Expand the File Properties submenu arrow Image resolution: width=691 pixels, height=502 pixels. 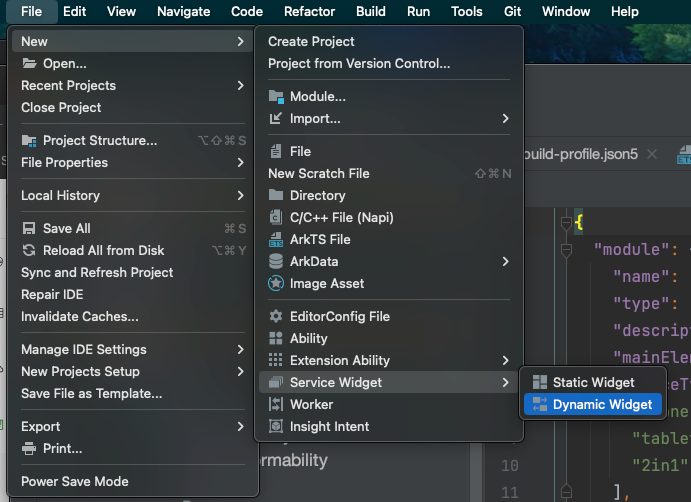tap(240, 163)
